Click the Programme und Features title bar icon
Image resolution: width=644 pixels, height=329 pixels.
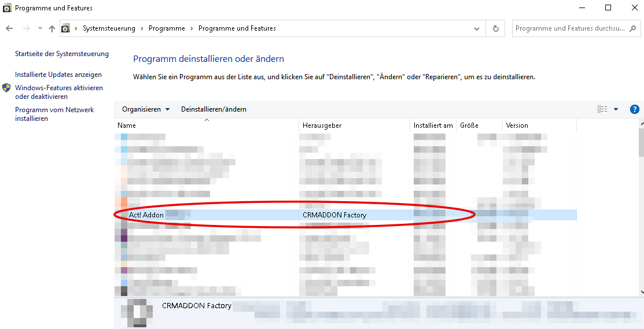pos(7,8)
